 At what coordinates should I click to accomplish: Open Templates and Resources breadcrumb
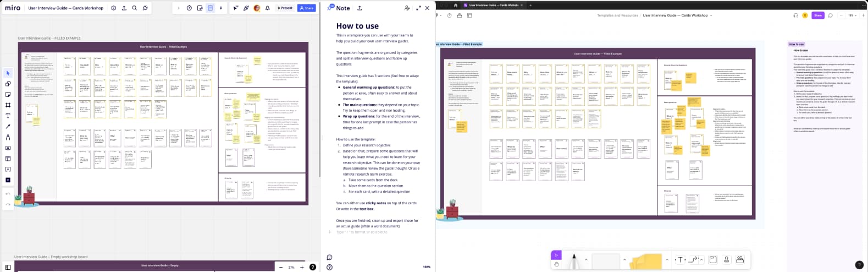click(617, 15)
